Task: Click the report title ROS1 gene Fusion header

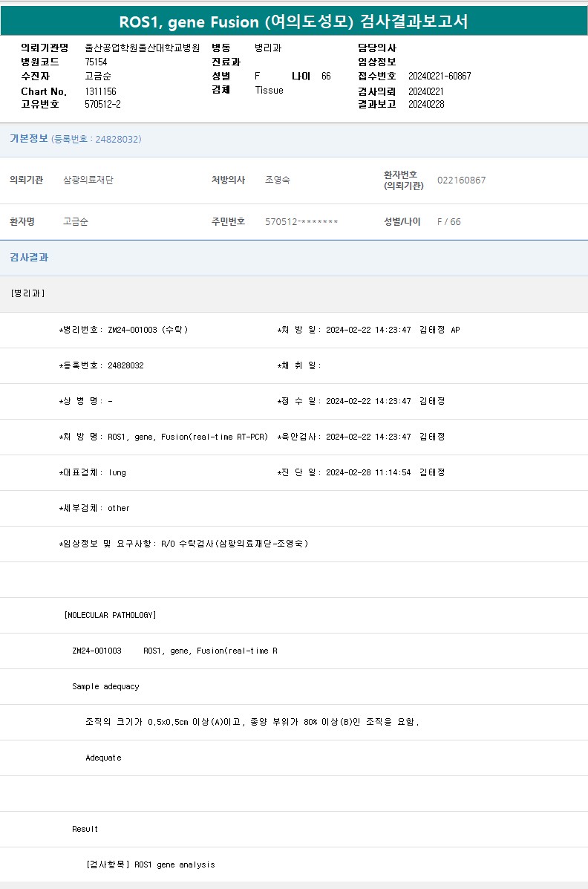Action: [x=293, y=21]
